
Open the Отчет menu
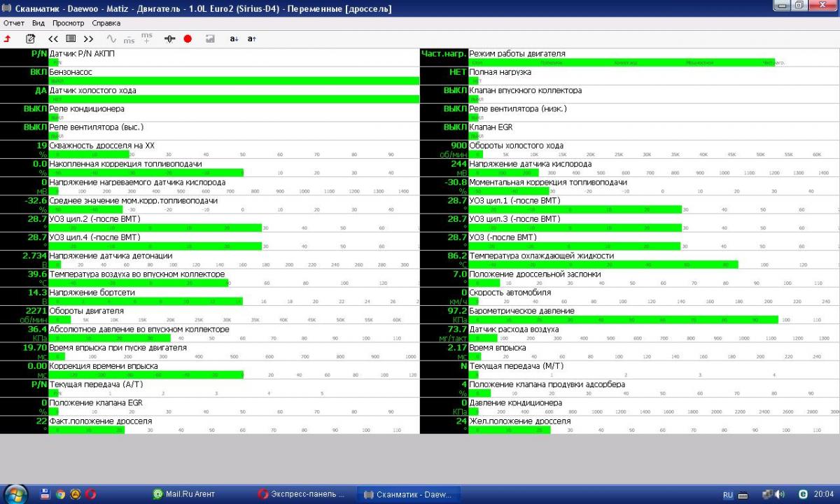point(14,23)
